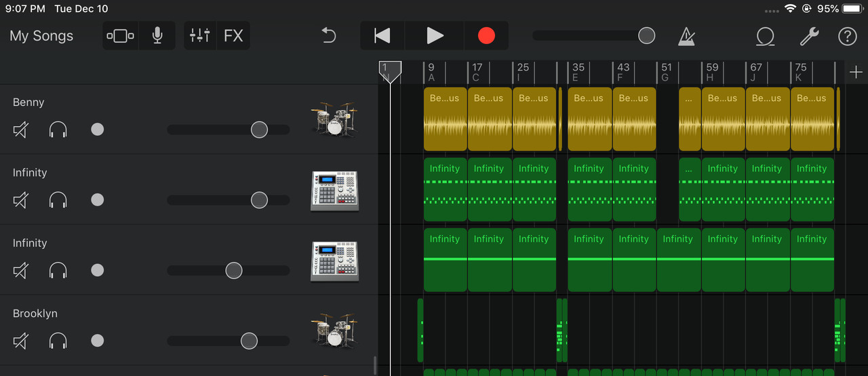Open the Help question mark
Viewport: 868px width, 376px height.
[x=848, y=36]
